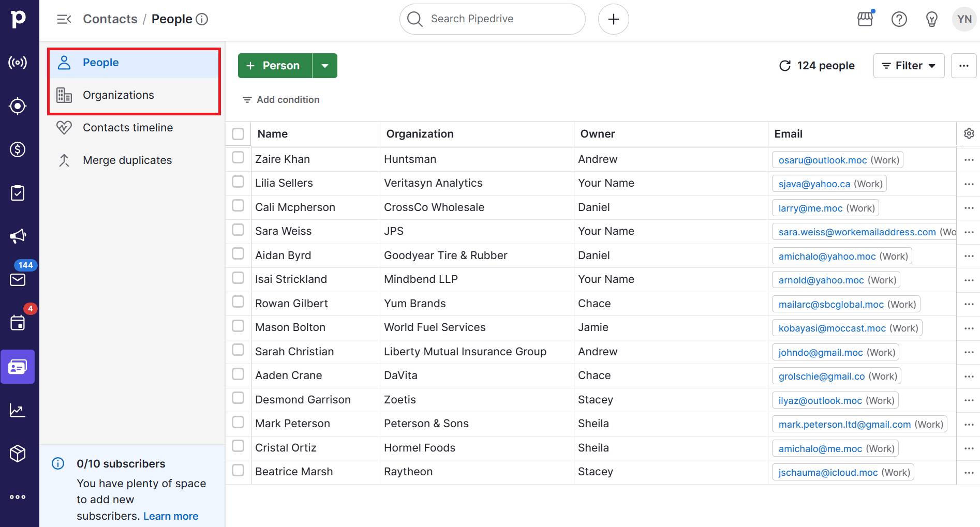Select People in contacts menu
This screenshot has width=980, height=527.
pyautogui.click(x=133, y=63)
